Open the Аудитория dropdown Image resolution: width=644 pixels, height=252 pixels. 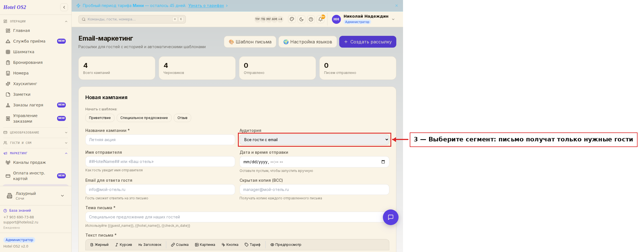coord(314,140)
